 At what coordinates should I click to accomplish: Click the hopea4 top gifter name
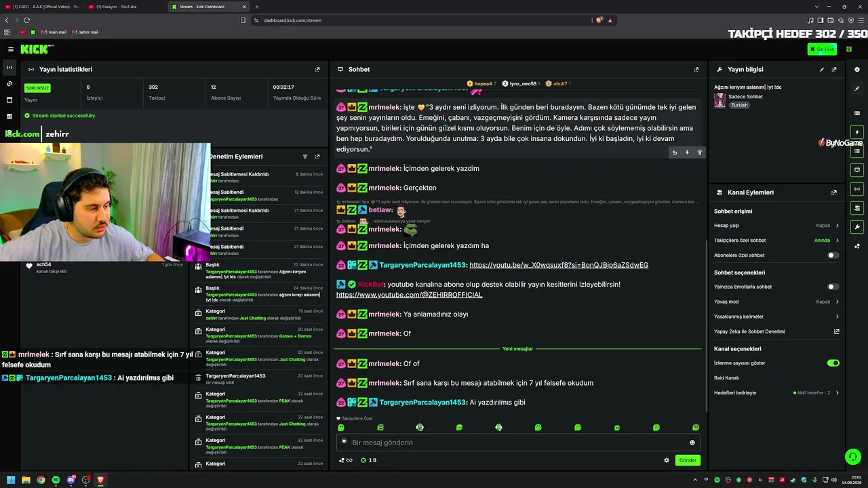point(483,83)
